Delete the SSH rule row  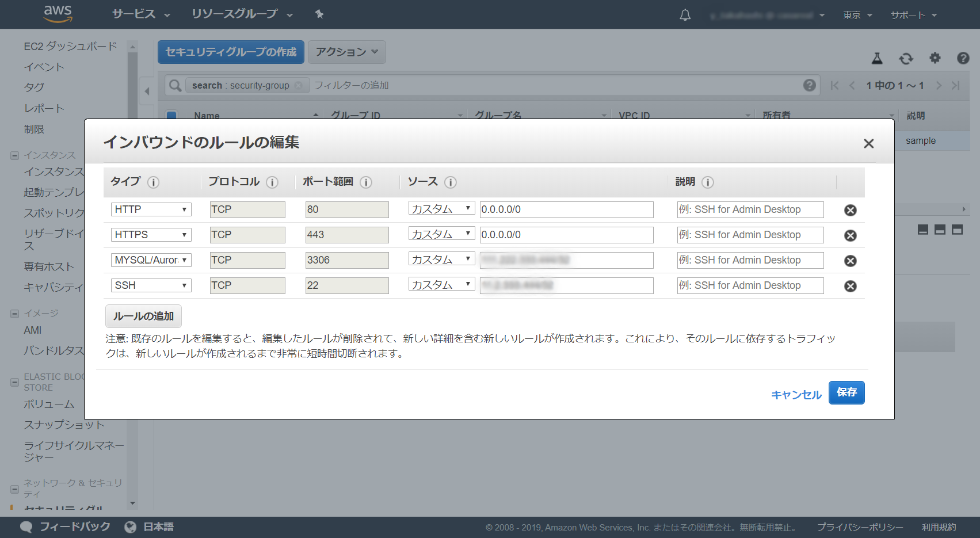point(851,286)
